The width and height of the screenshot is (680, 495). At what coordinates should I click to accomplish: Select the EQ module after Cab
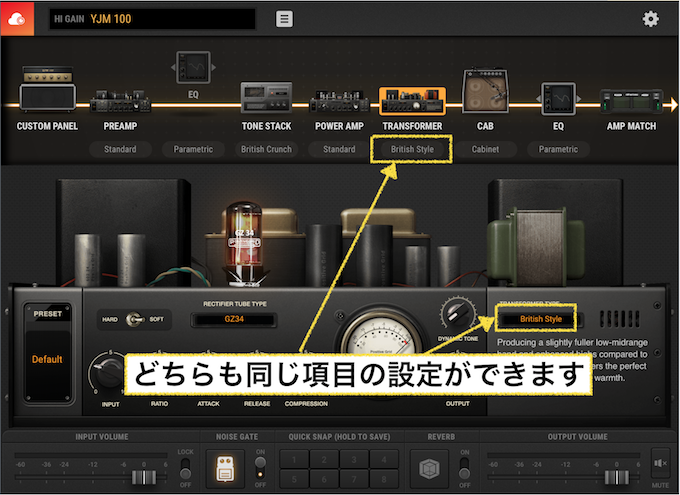(x=559, y=99)
